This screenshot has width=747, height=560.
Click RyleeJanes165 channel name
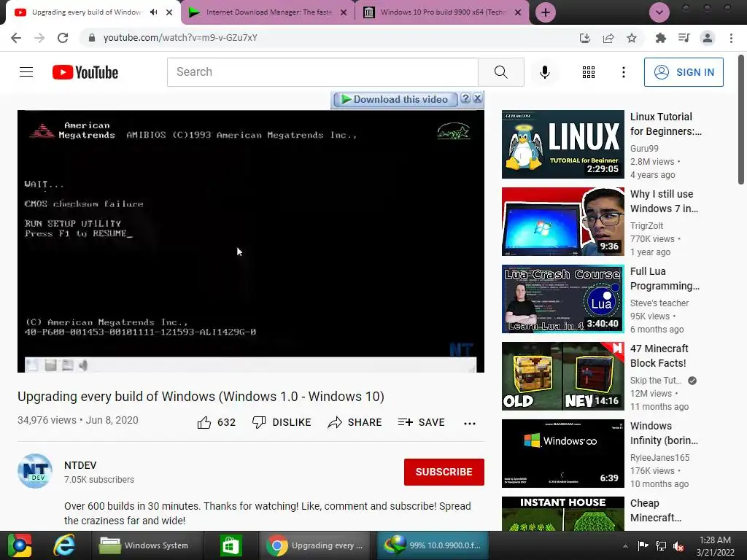pos(659,458)
